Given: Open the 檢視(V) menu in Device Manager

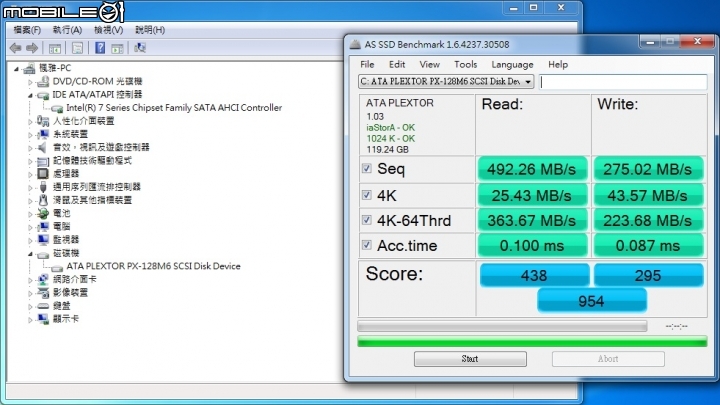Looking at the screenshot, I should [108, 30].
